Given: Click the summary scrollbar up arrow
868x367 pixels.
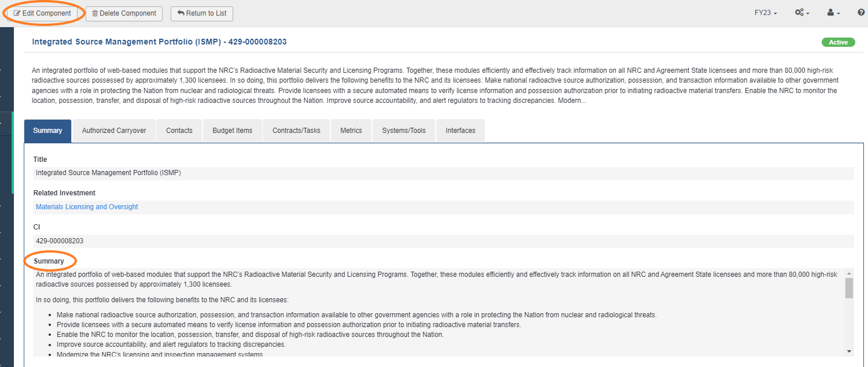Looking at the screenshot, I should pos(849,273).
